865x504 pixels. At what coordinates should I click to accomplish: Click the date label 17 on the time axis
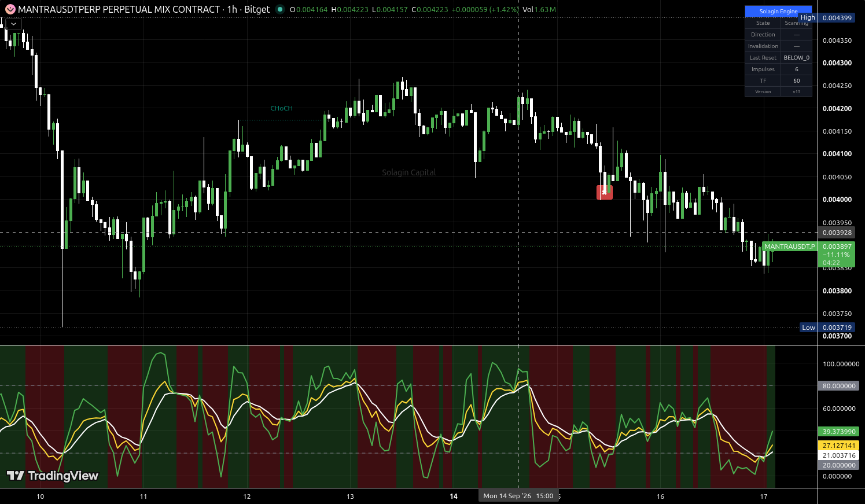coord(764,496)
